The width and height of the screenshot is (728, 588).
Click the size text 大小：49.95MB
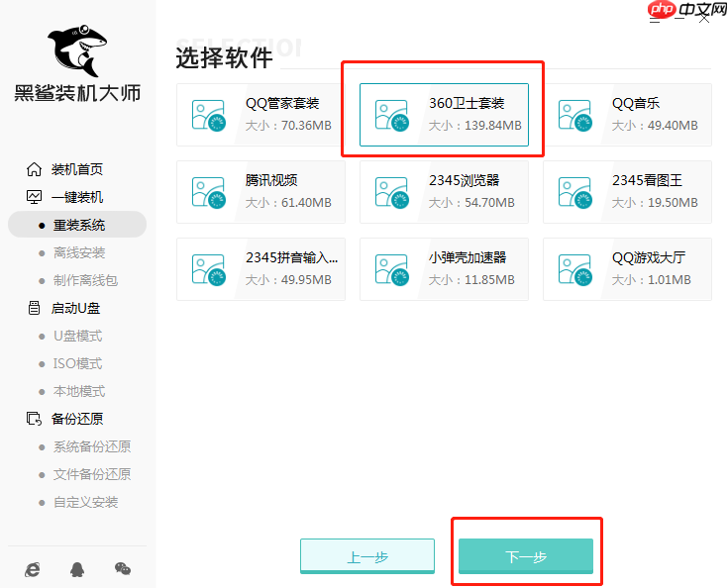pos(288,279)
